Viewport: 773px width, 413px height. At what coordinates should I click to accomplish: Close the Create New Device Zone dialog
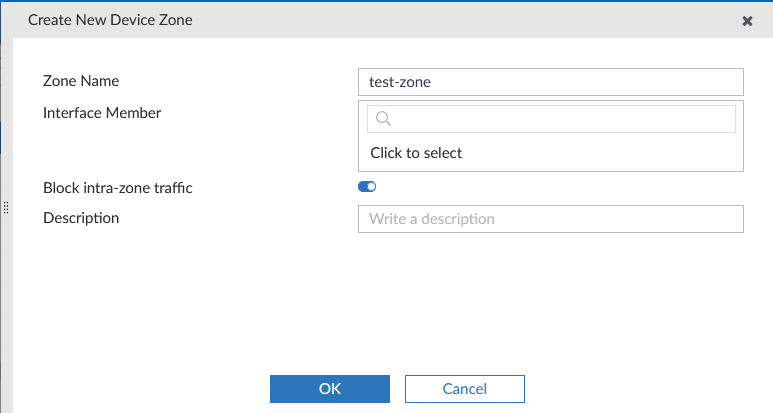click(747, 20)
